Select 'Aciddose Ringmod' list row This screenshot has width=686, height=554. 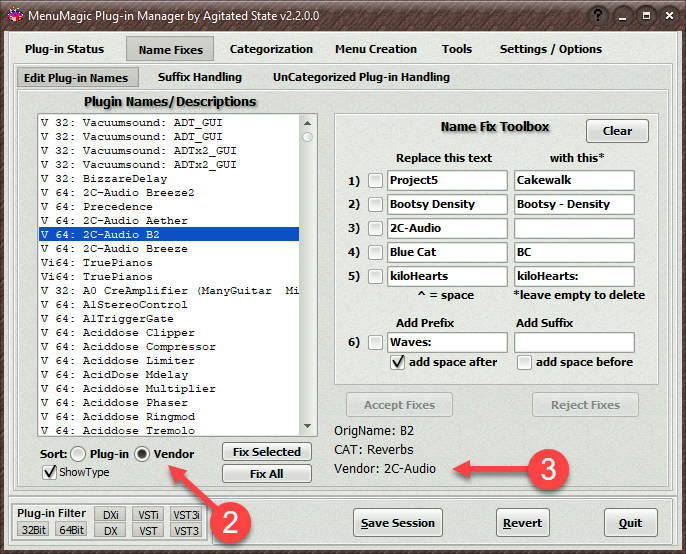tap(169, 417)
